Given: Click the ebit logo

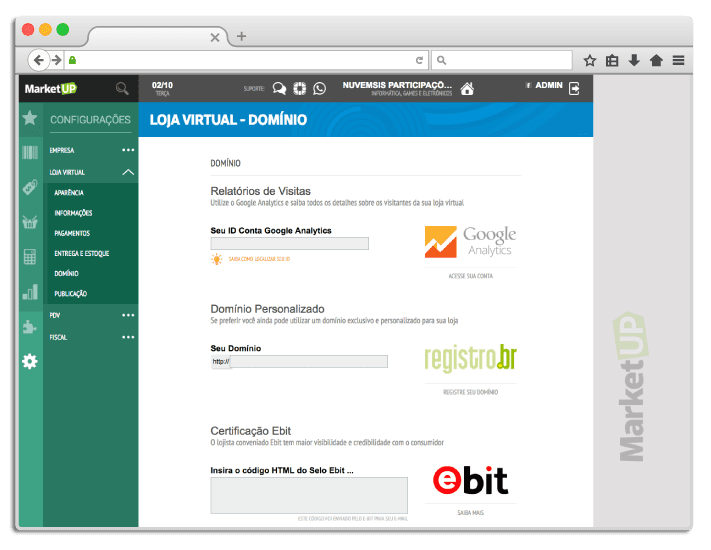Looking at the screenshot, I should click(x=470, y=480).
